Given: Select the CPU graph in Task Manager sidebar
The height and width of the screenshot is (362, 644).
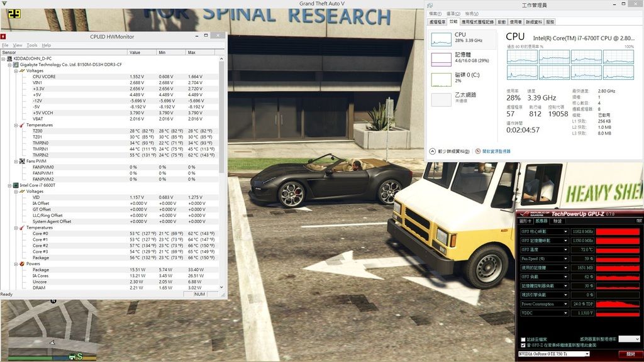Looking at the screenshot, I should [441, 40].
